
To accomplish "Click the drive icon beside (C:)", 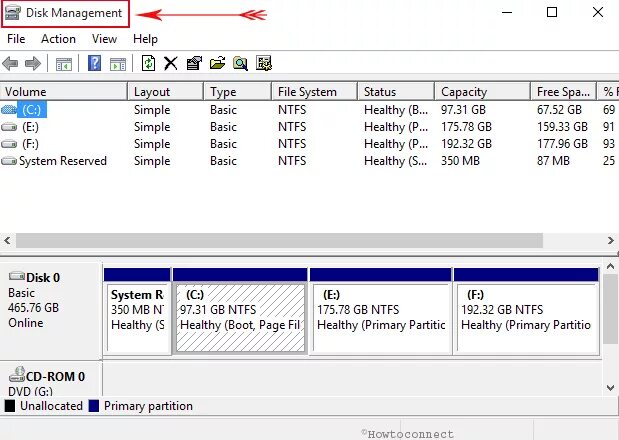I will (x=9, y=110).
